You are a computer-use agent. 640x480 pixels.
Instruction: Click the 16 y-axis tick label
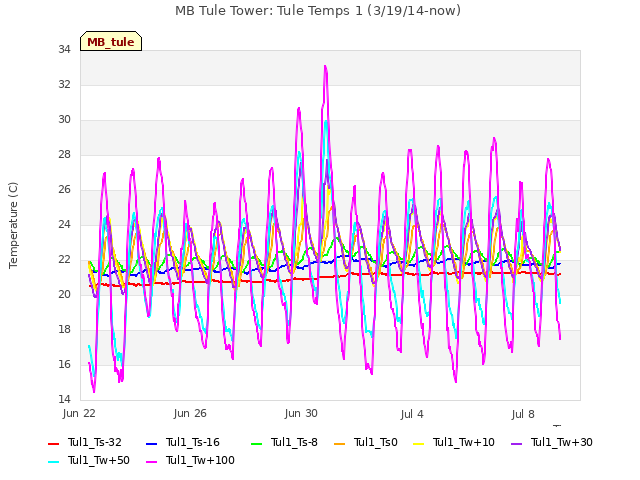click(64, 364)
